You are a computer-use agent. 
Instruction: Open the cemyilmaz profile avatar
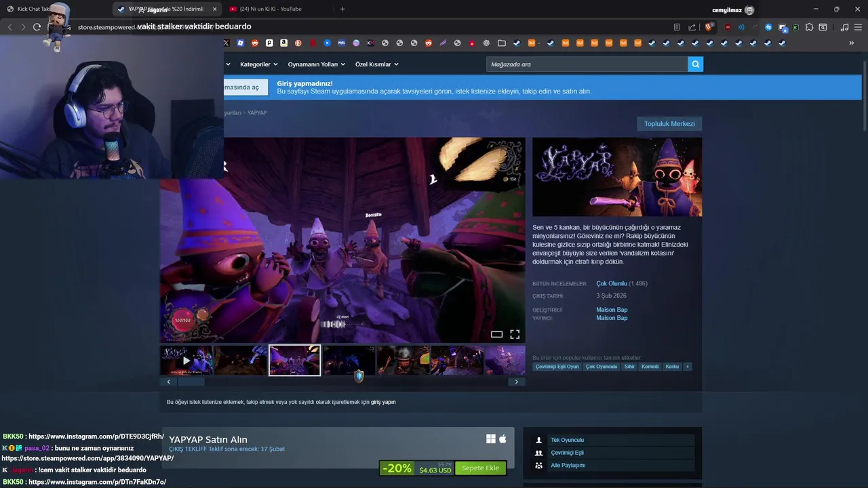pyautogui.click(x=749, y=9)
